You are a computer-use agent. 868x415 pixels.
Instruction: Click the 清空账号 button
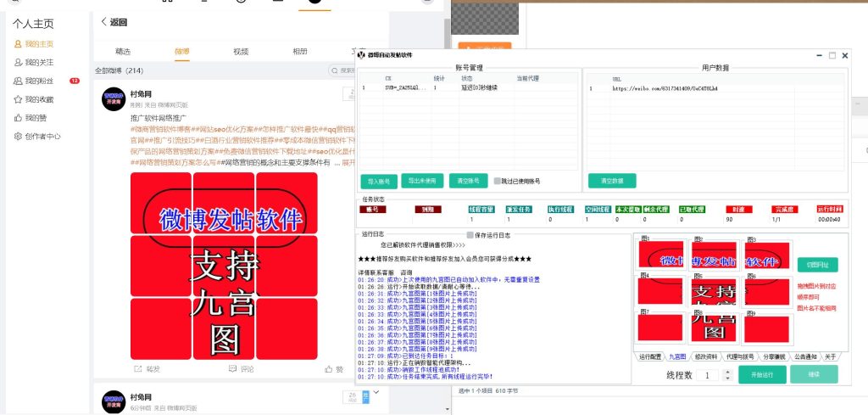pyautogui.click(x=468, y=181)
